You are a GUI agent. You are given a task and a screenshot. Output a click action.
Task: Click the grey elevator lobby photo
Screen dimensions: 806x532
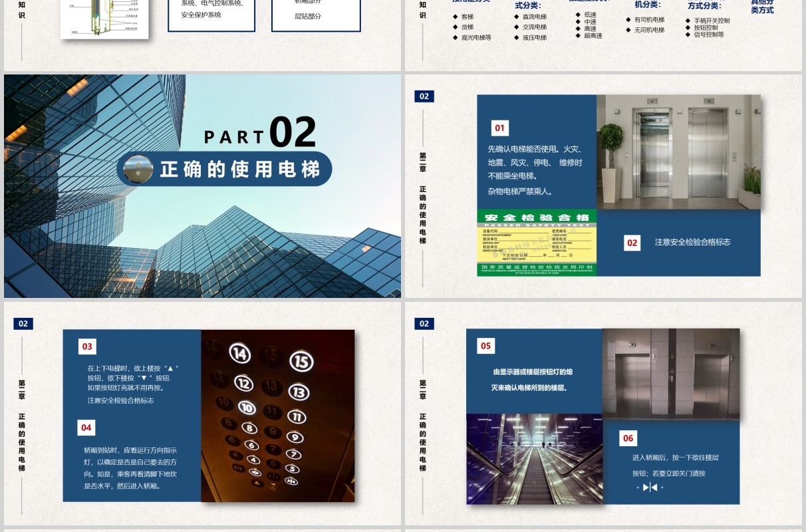point(671,374)
